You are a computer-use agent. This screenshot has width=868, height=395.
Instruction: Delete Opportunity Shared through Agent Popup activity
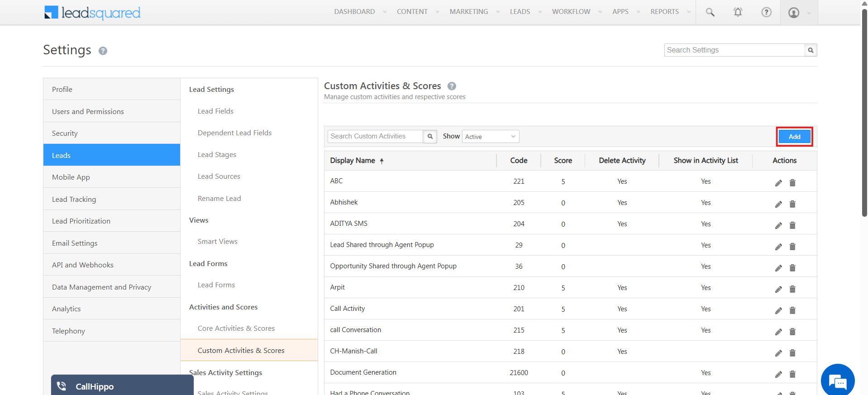792,268
